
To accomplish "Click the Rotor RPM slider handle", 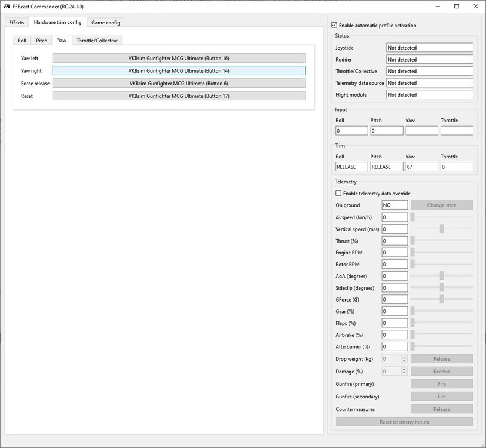I will point(412,264).
